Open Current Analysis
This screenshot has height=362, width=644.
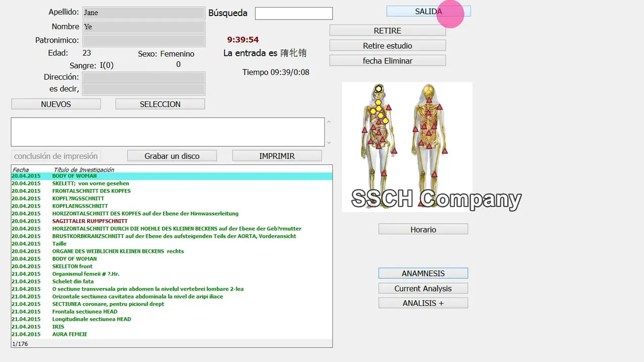point(423,289)
